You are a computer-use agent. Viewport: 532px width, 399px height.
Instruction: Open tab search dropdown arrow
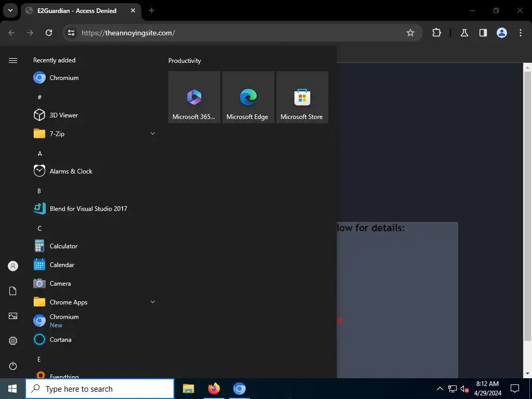click(10, 10)
